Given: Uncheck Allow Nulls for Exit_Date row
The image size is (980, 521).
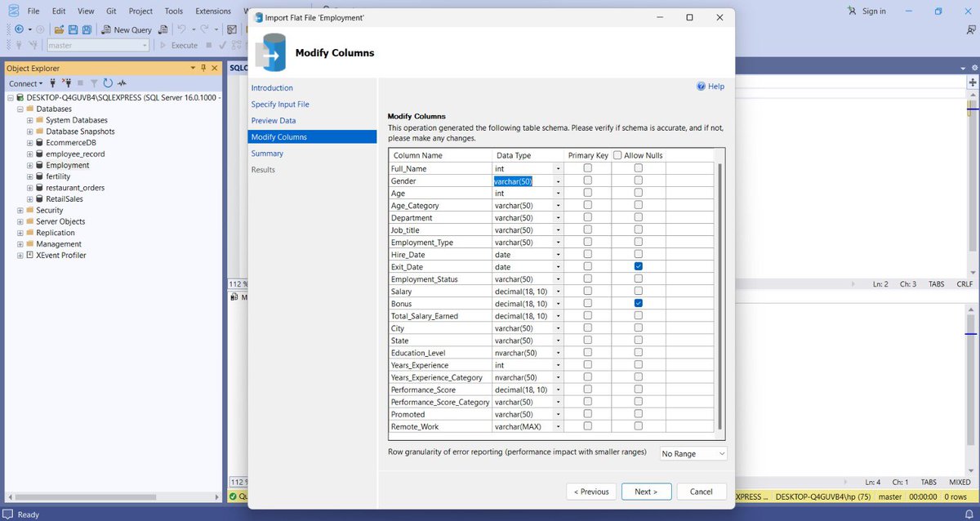Looking at the screenshot, I should click(639, 266).
